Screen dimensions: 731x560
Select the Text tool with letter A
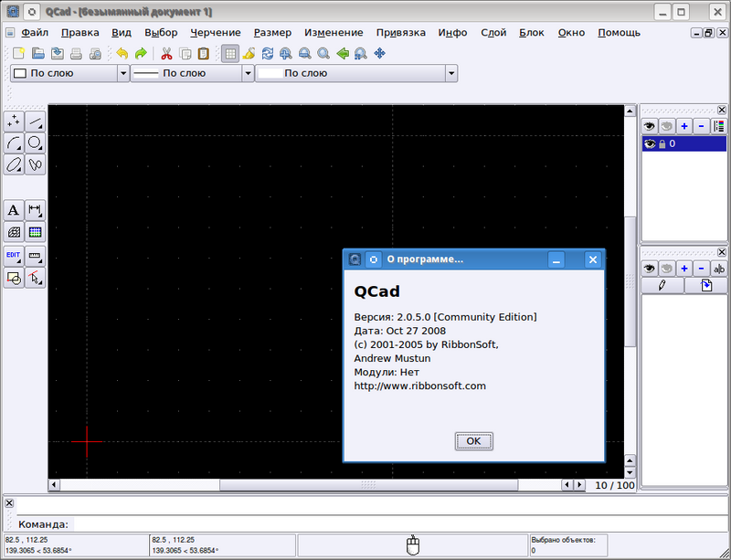[14, 210]
